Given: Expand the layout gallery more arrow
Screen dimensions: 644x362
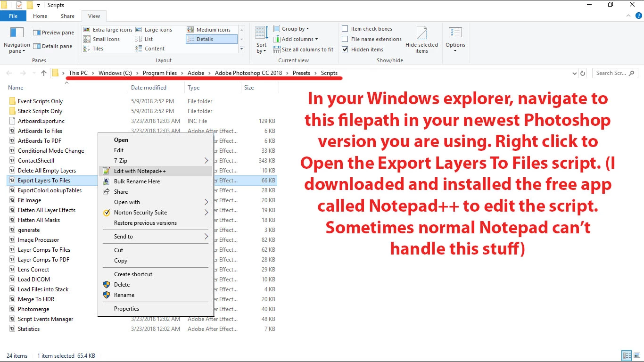Looking at the screenshot, I should pyautogui.click(x=241, y=49).
